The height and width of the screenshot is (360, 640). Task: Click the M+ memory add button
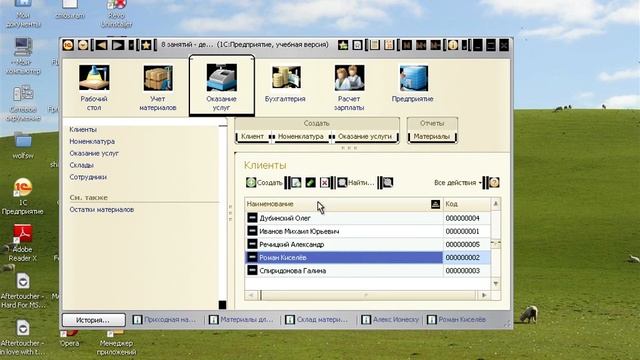(421, 45)
